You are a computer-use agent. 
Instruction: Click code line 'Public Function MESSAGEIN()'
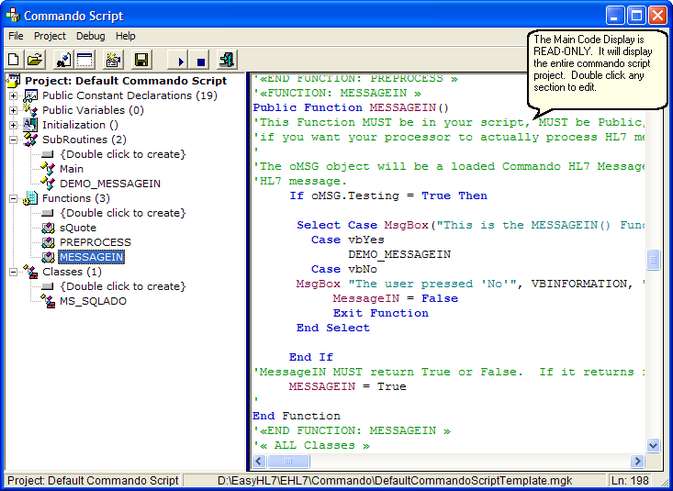351,107
